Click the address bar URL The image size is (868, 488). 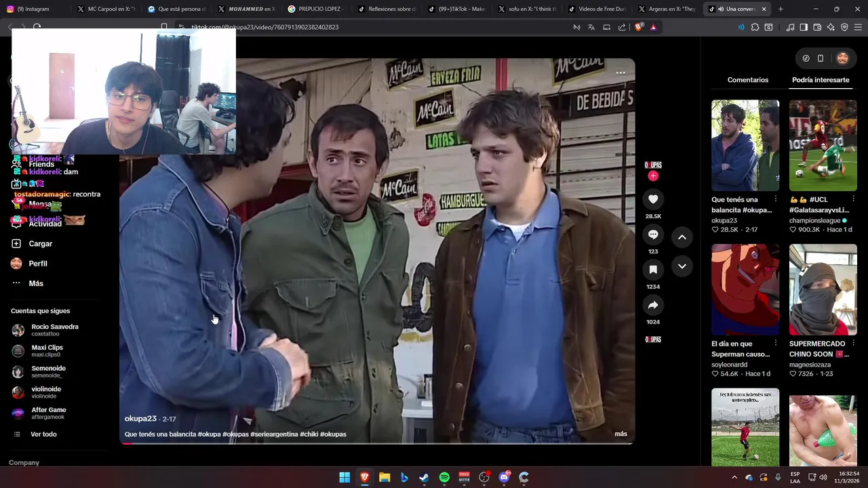pyautogui.click(x=264, y=27)
